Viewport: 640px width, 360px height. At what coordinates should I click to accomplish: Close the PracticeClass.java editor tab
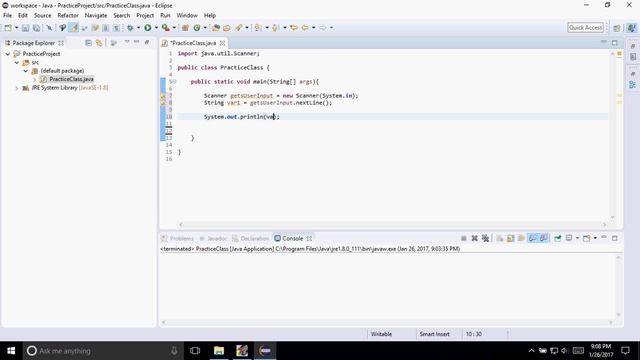(x=222, y=43)
